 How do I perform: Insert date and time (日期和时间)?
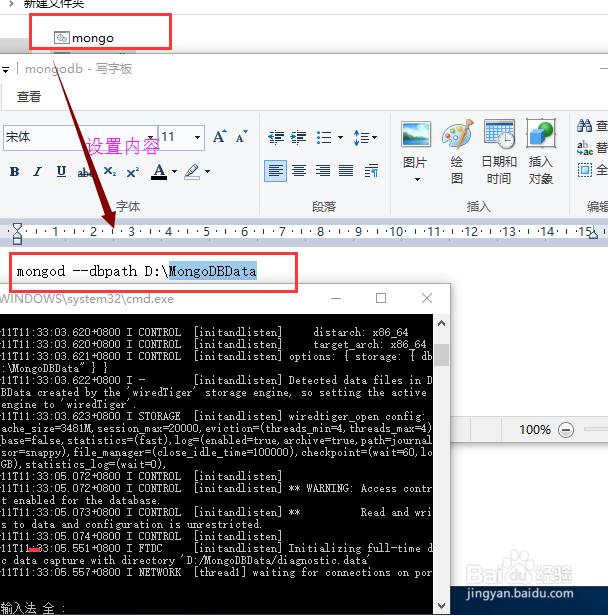(x=499, y=152)
